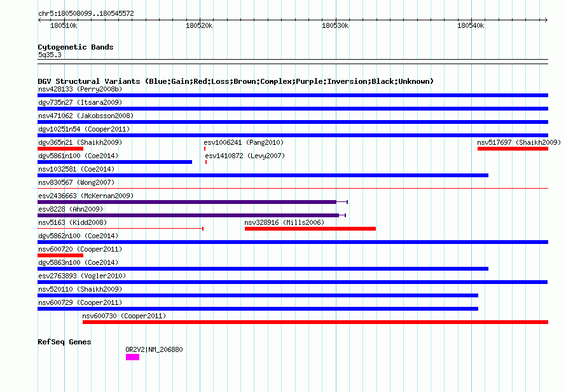This screenshot has height=392, width=566.
Task: Open the dgv5863n100 (Coe2014) label
Action: click(x=78, y=262)
